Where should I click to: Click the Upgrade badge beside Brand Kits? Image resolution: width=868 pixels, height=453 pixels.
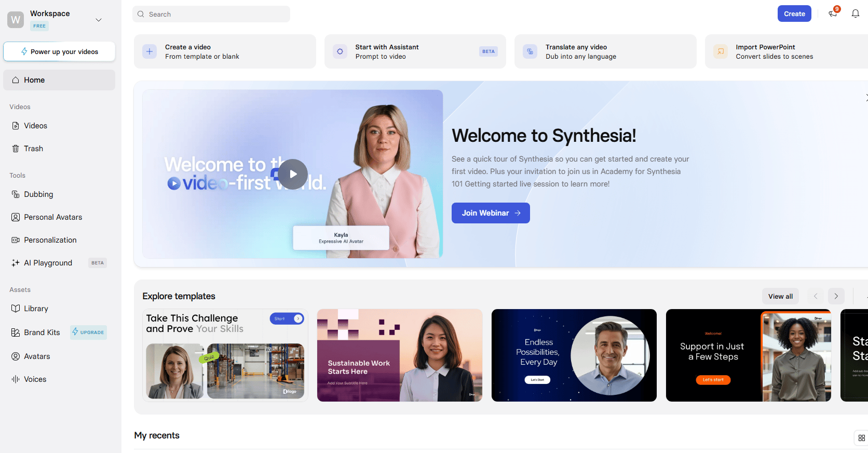88,332
